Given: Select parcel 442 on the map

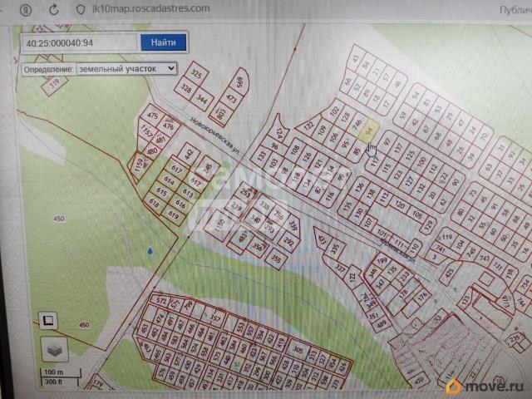Looking at the screenshot, I should (x=189, y=155).
